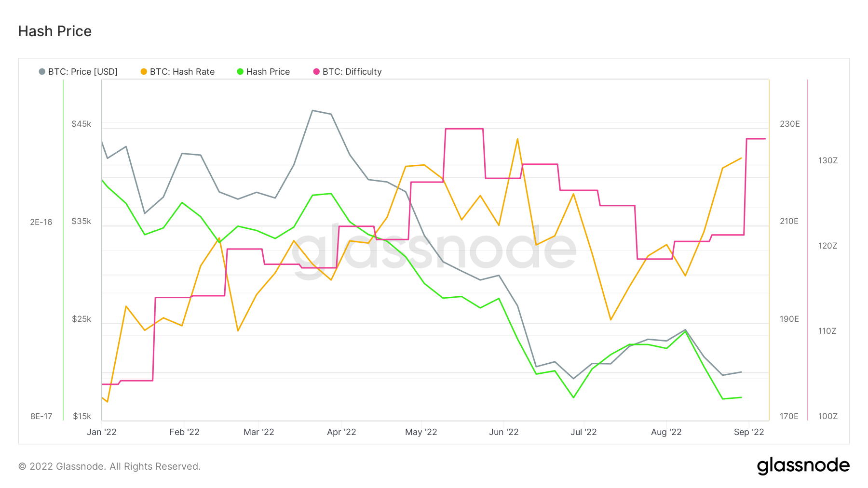Viewport: 868px width, 488px height.
Task: Click the $45k price axis label
Action: [x=81, y=124]
